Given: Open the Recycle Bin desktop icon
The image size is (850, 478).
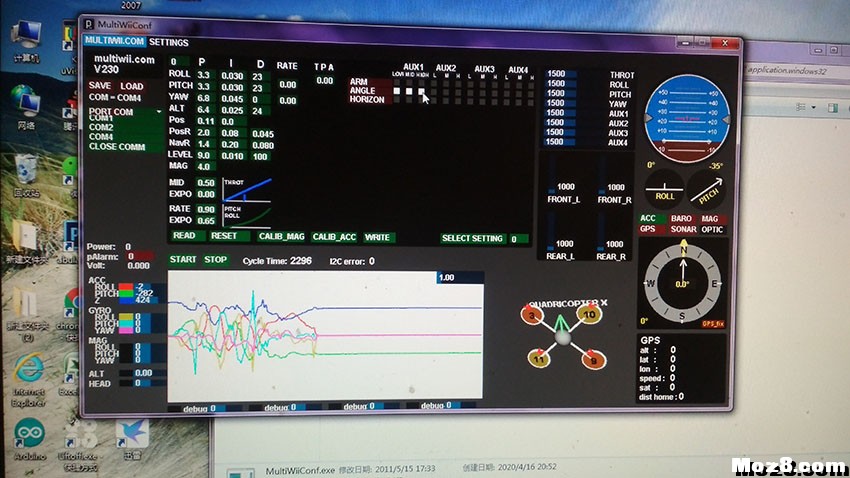Looking at the screenshot, I should point(27,175).
